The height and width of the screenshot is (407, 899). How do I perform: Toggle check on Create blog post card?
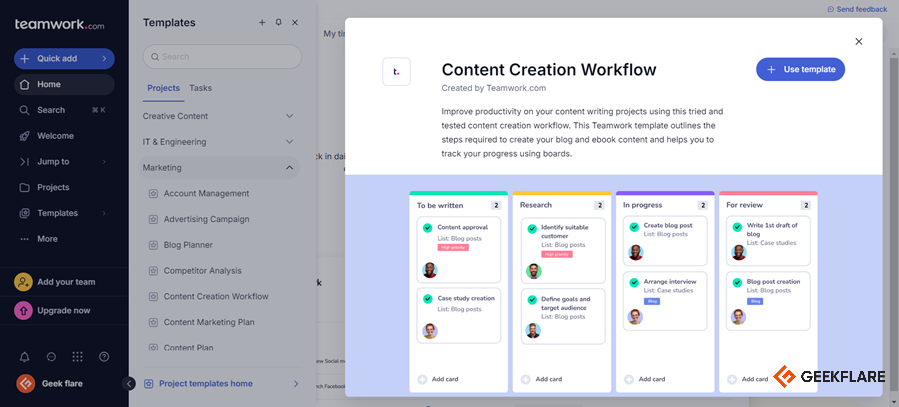[x=634, y=226]
